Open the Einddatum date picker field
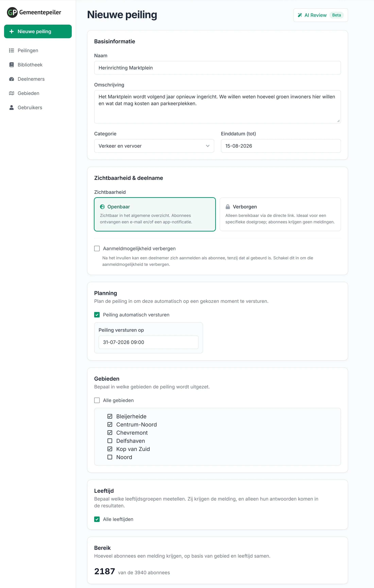 281,146
